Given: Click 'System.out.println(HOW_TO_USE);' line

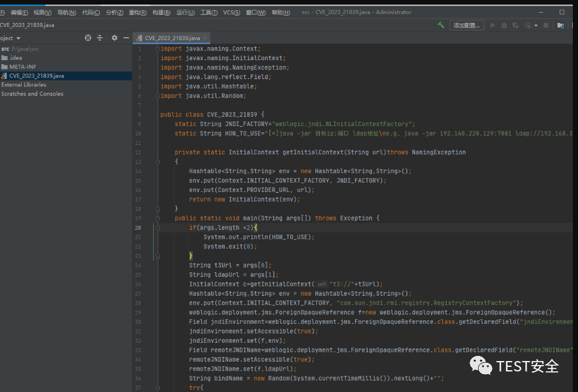Looking at the screenshot, I should click(259, 237).
